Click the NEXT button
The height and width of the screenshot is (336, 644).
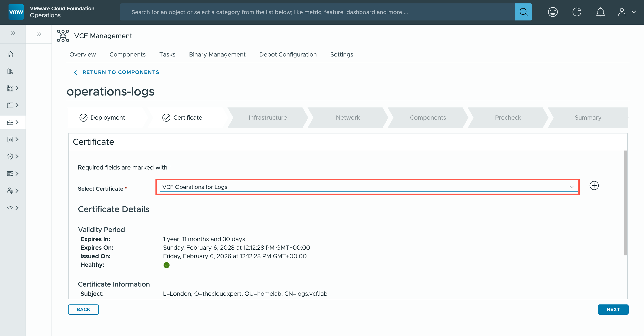pos(613,310)
